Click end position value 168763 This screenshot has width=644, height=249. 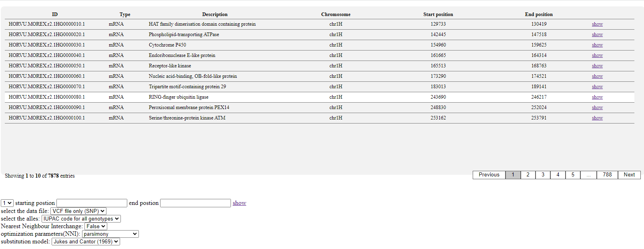click(539, 66)
